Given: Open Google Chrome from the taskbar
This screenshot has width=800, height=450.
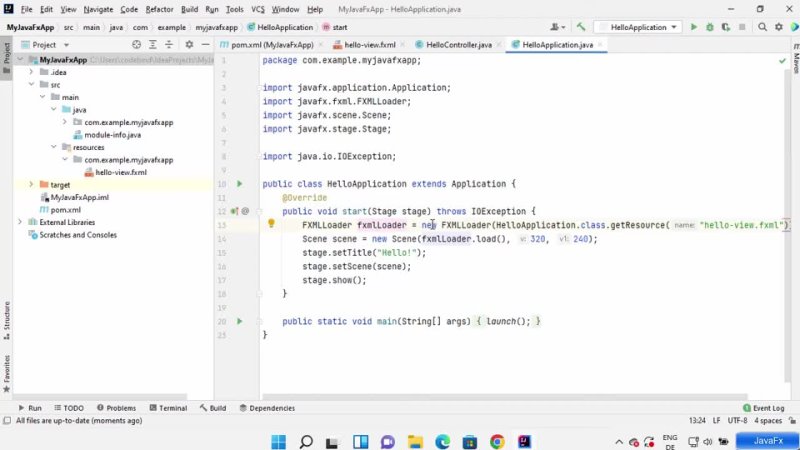Looking at the screenshot, I should point(497,441).
